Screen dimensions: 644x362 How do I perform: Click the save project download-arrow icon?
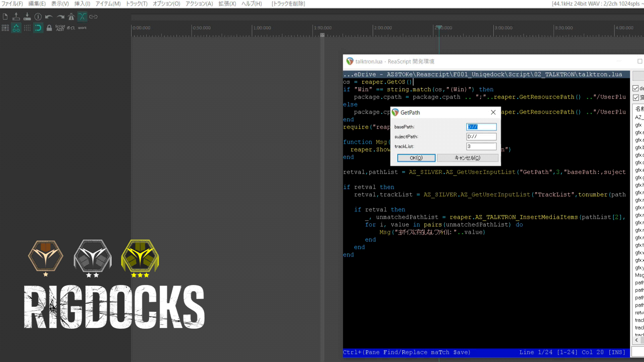pos(27,17)
